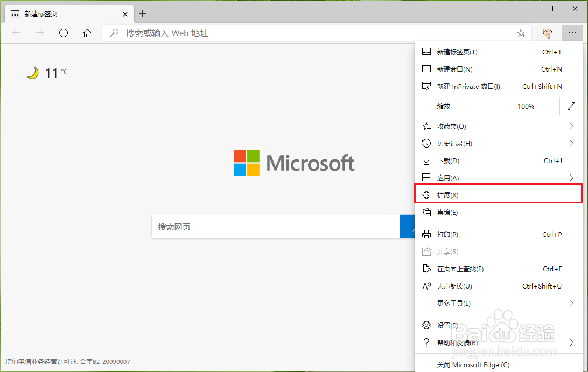This screenshot has width=588, height=372.
Task: Click the blue search button
Action: click(x=407, y=227)
